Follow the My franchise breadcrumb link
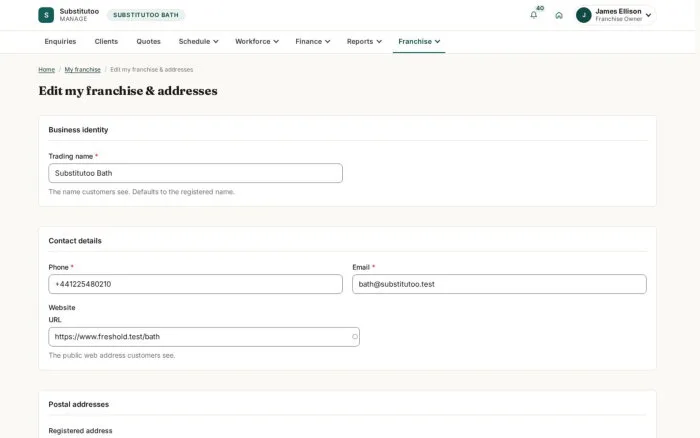Viewport: 700px width, 438px height. pyautogui.click(x=83, y=70)
